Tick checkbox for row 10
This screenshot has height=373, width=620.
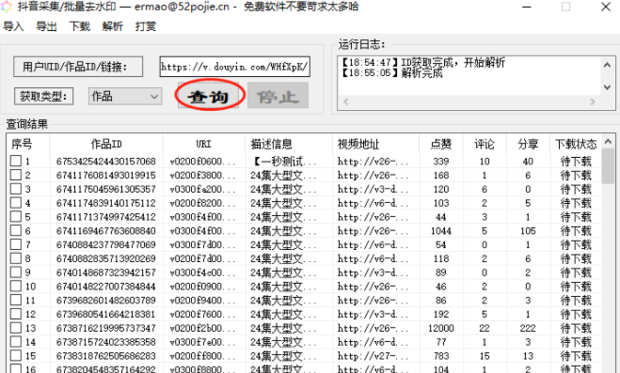16,286
